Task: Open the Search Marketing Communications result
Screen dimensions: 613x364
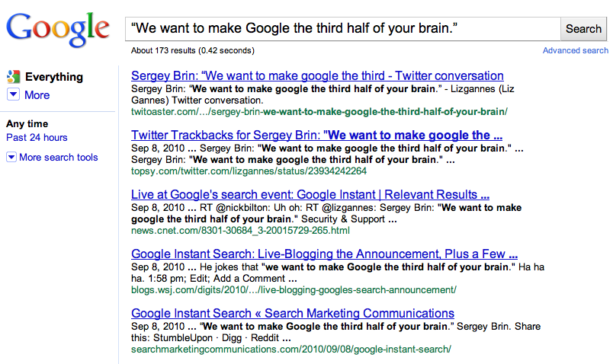Action: point(293,314)
